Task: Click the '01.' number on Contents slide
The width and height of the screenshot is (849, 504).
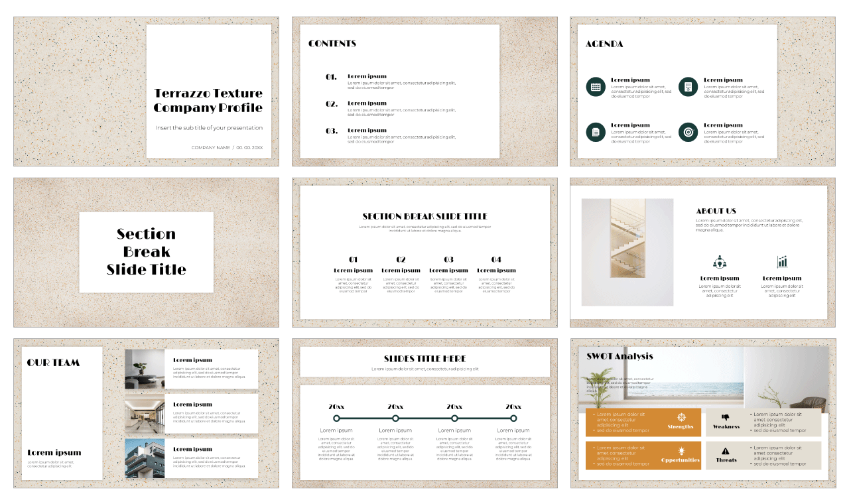Action: (332, 77)
